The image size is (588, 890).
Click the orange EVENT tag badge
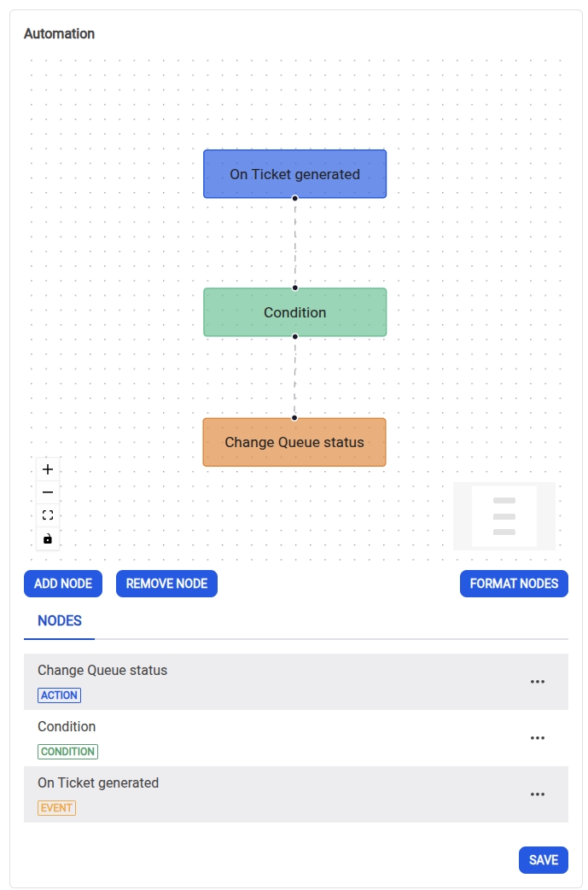point(56,808)
